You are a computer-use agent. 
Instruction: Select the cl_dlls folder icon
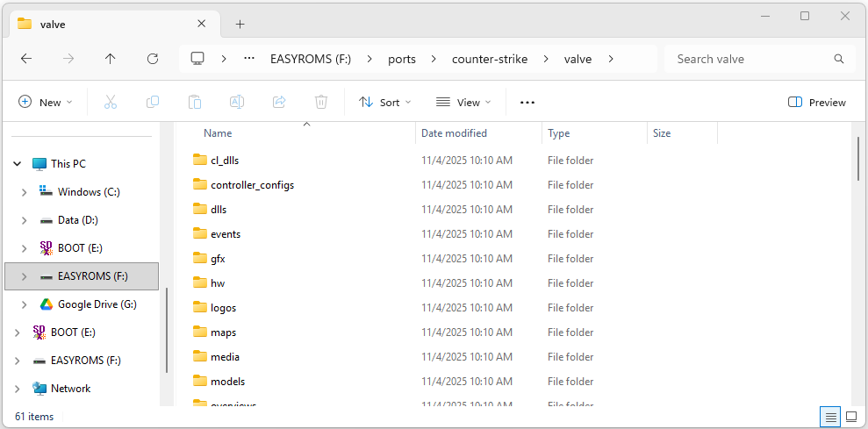(x=200, y=160)
